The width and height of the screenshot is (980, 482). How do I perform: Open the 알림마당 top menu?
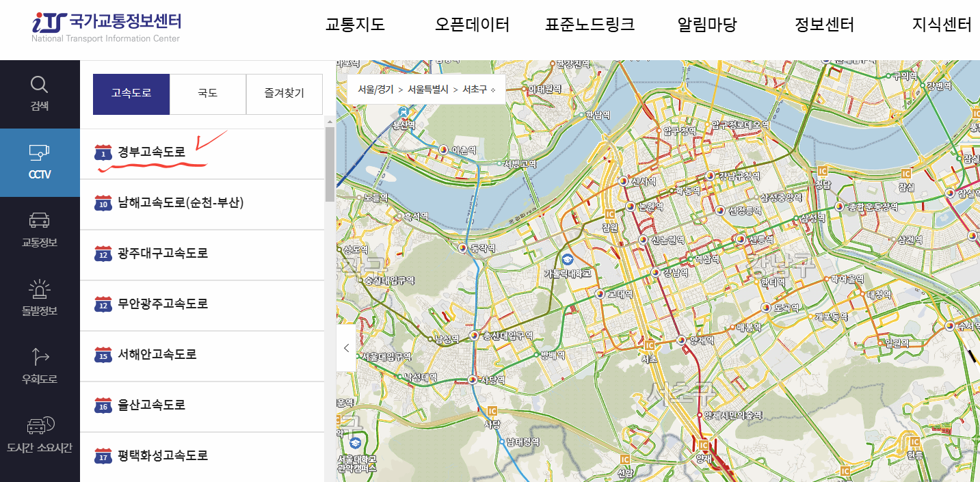tap(707, 25)
